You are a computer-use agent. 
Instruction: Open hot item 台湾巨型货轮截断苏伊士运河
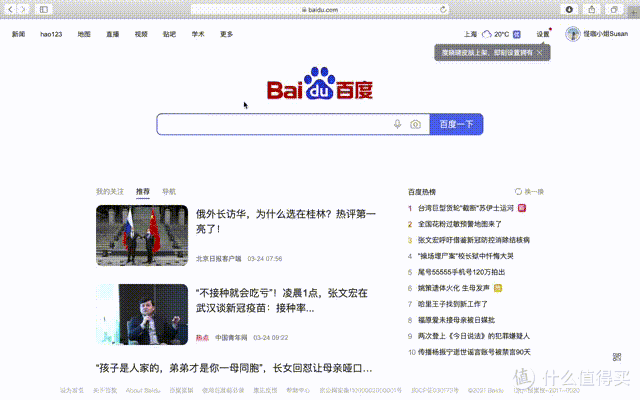pos(466,208)
